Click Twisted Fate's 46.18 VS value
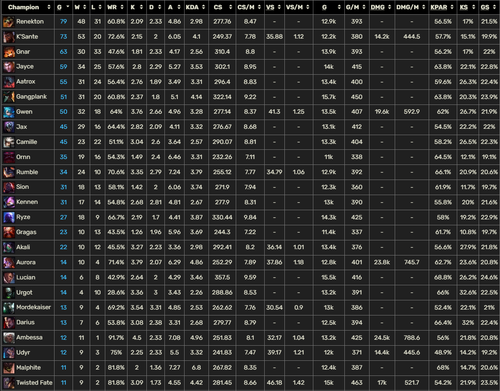The width and height of the screenshot is (500, 391). [274, 383]
